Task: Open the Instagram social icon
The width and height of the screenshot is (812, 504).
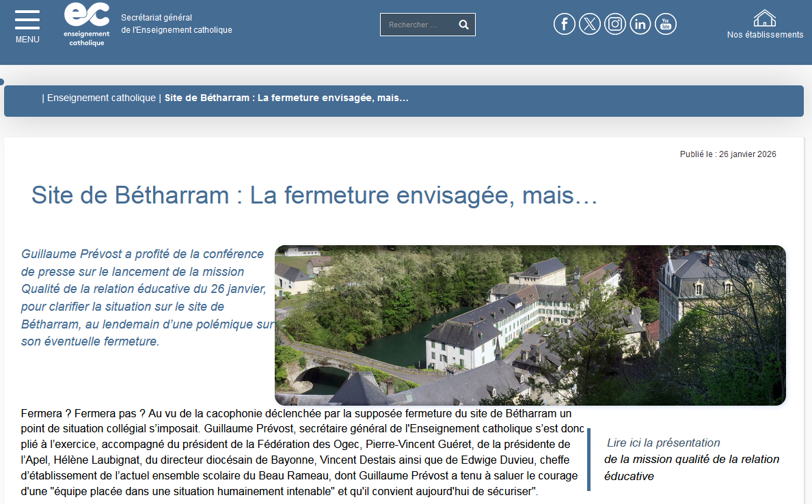Action: [614, 25]
